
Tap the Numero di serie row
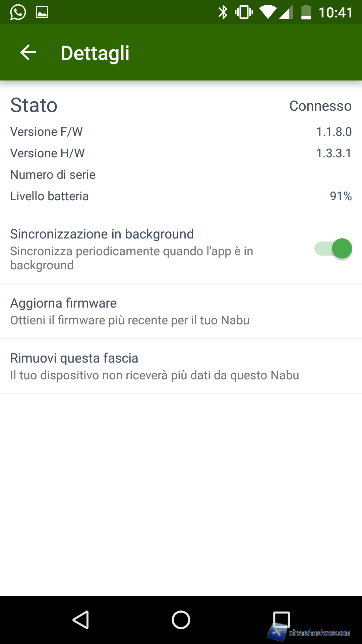click(181, 175)
